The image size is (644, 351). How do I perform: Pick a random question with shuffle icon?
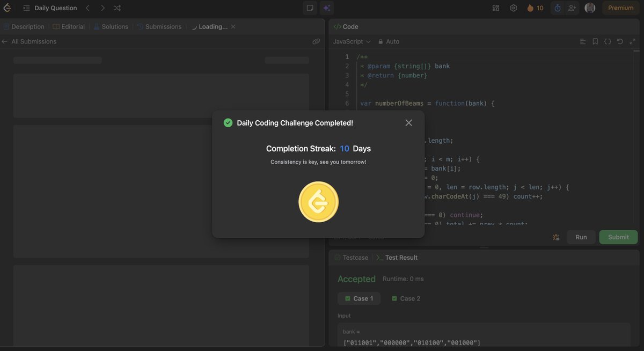coord(118,8)
